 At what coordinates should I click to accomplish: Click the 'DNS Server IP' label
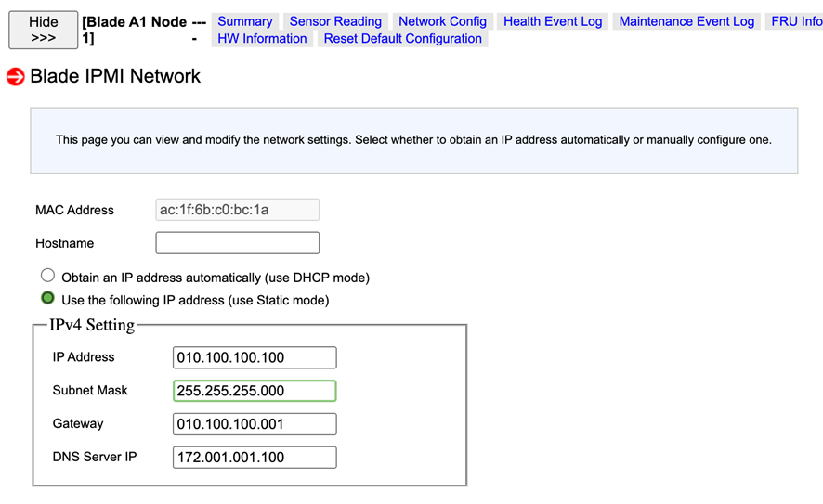95,457
